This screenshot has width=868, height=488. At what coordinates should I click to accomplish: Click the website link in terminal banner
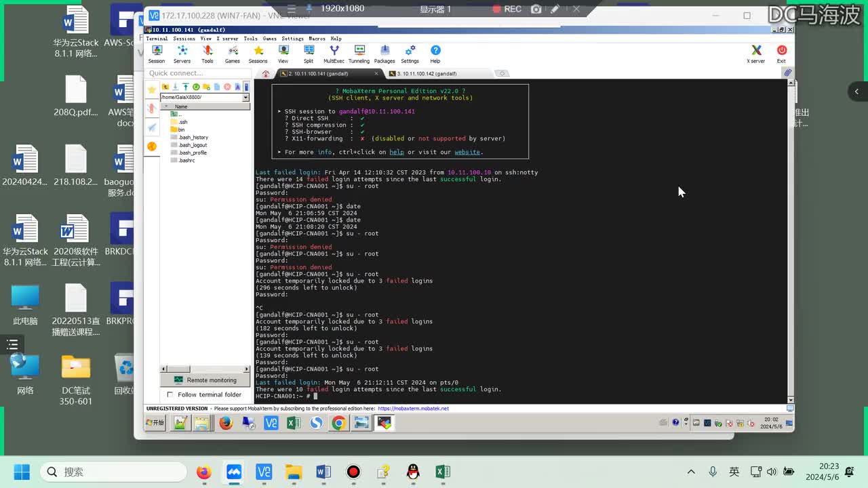[467, 152]
